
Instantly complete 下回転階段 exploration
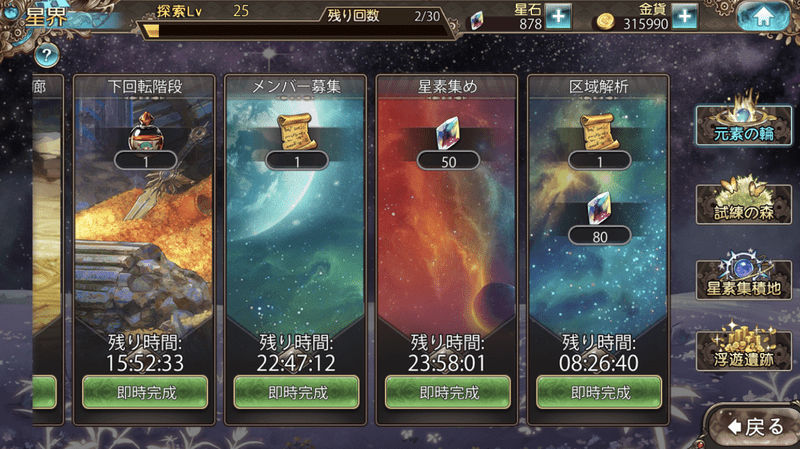[x=145, y=392]
